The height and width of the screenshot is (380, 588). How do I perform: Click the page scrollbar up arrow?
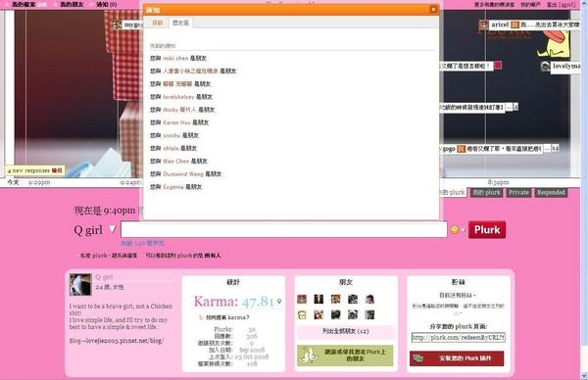[584, 3]
